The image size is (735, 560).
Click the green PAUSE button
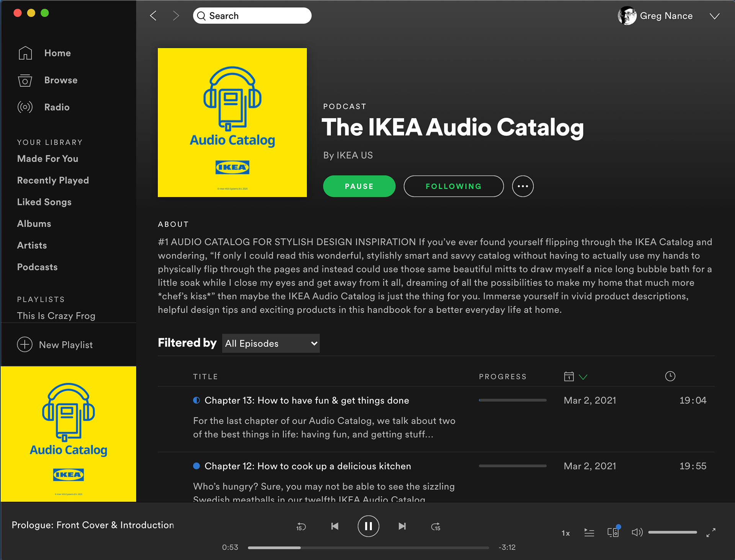[x=359, y=186]
